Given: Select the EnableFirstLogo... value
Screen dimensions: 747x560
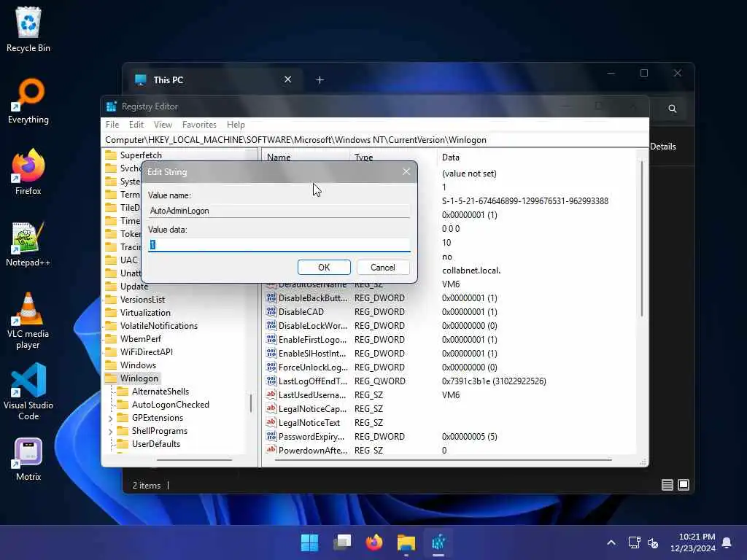Looking at the screenshot, I should coord(312,340).
